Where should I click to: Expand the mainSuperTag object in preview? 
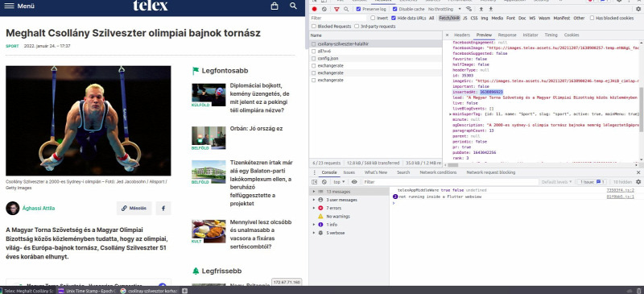(x=451, y=114)
